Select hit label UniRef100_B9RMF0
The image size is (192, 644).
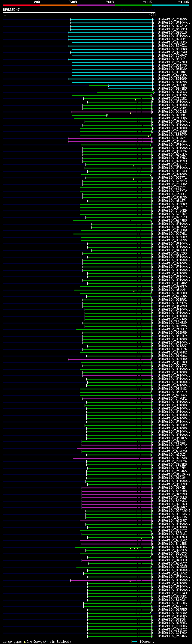(172, 287)
